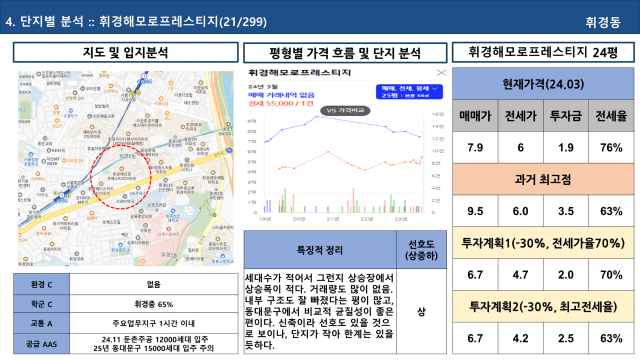The image size is (640, 360).
Task: Select the 휘경중 65% cell
Action: click(154, 304)
